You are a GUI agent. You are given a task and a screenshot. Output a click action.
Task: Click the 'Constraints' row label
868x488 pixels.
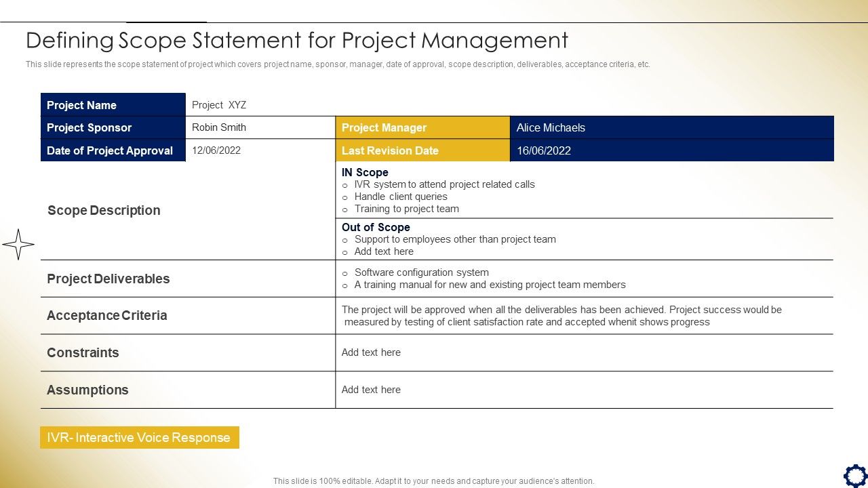click(83, 352)
